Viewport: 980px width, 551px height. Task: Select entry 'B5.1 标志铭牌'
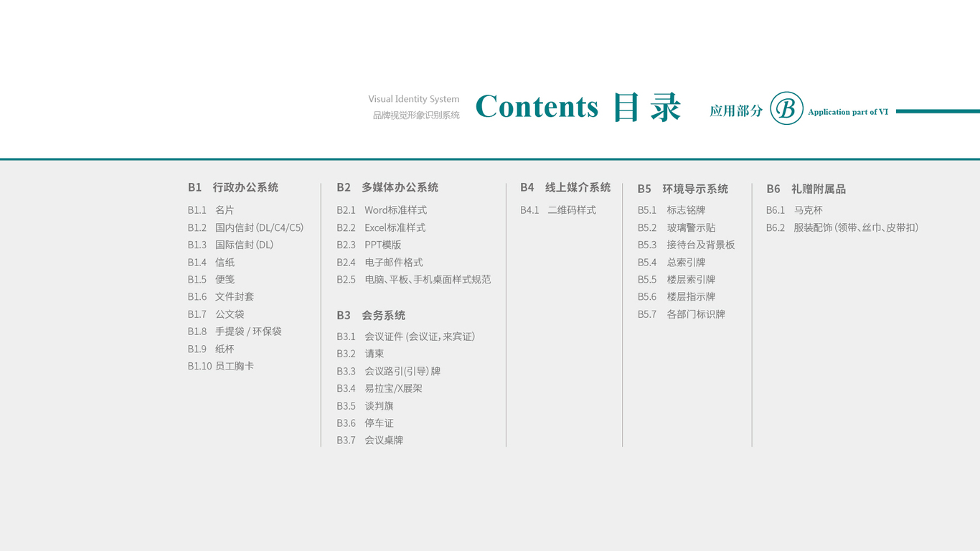click(672, 210)
